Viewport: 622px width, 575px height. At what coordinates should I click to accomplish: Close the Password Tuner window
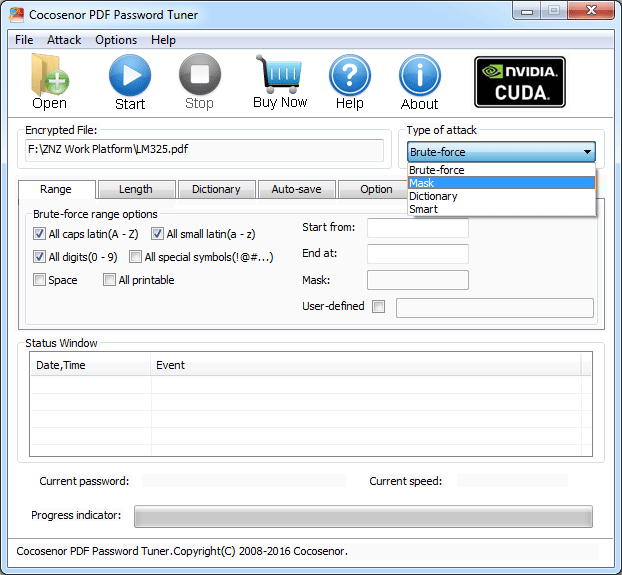591,10
